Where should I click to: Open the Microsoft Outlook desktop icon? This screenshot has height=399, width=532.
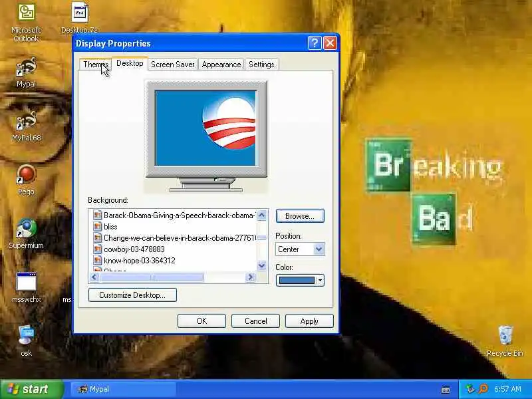26,23
